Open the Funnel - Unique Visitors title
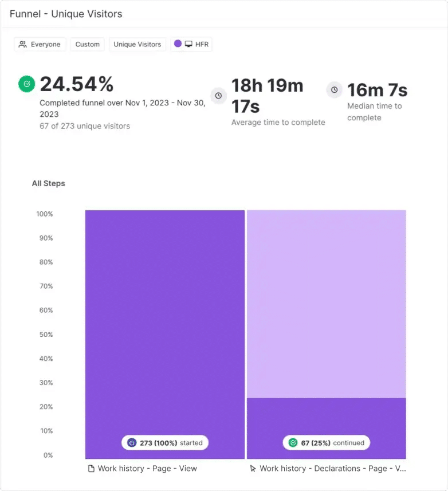448x491 pixels. tap(66, 14)
